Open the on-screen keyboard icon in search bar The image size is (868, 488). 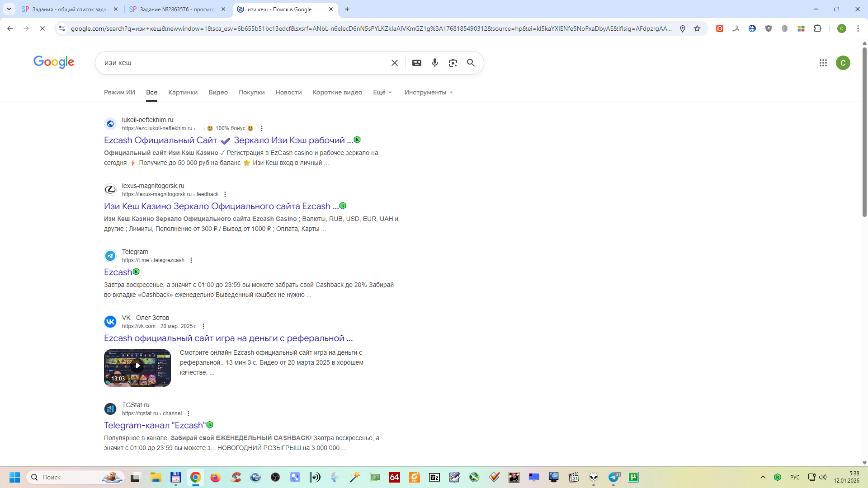[417, 63]
